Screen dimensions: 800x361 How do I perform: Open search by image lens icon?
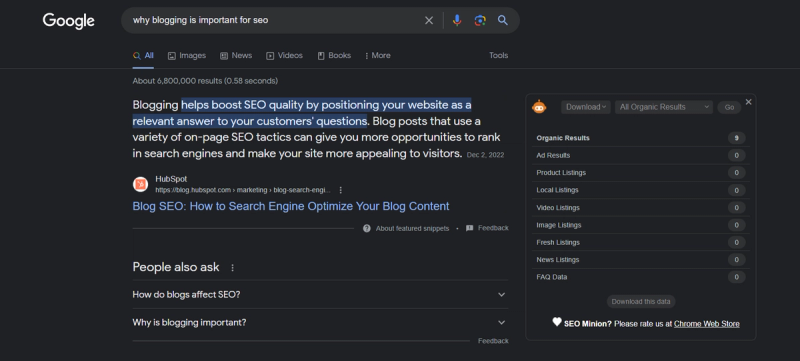click(x=480, y=20)
